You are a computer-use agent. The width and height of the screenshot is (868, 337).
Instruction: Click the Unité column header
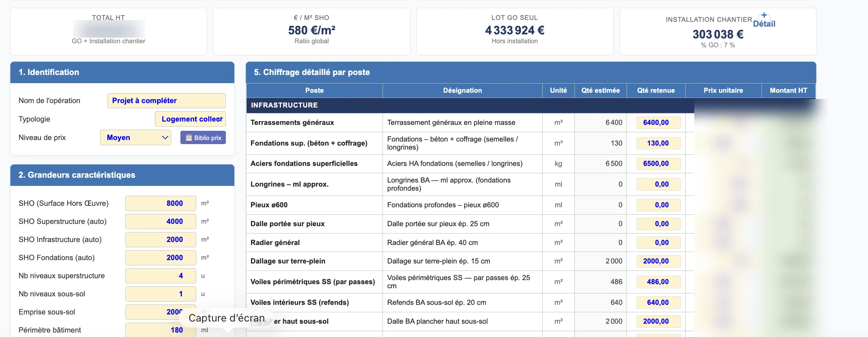(x=558, y=91)
